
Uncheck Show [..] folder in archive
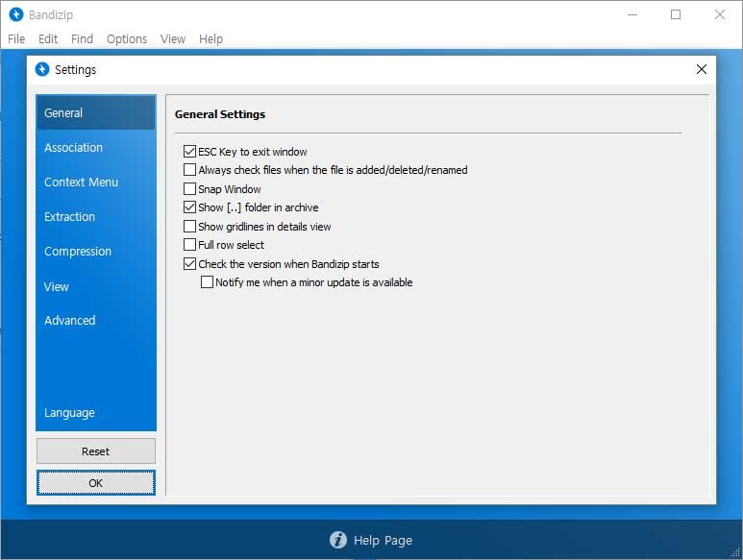189,207
